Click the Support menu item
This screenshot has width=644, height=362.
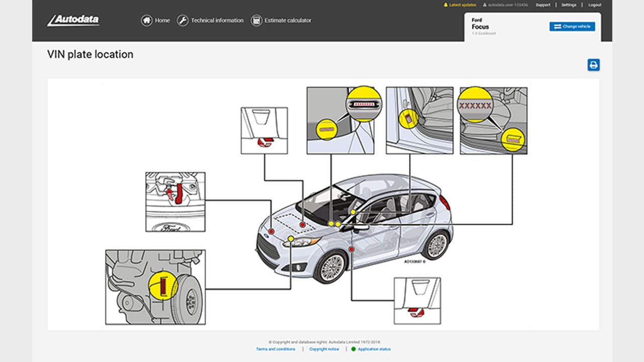pyautogui.click(x=542, y=5)
